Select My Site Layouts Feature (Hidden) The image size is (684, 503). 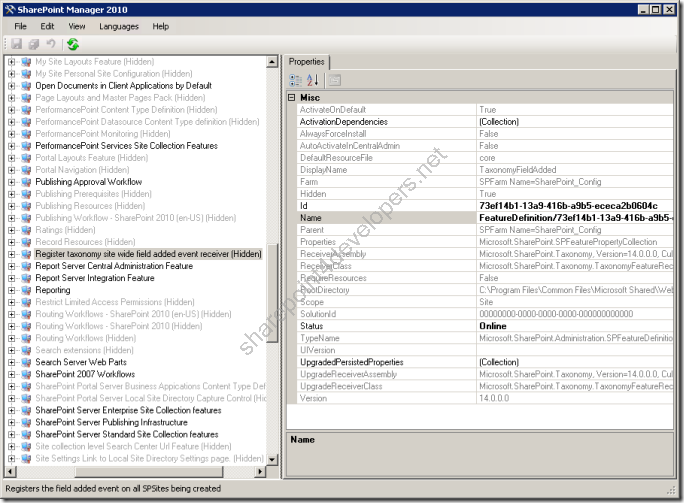(x=95, y=62)
